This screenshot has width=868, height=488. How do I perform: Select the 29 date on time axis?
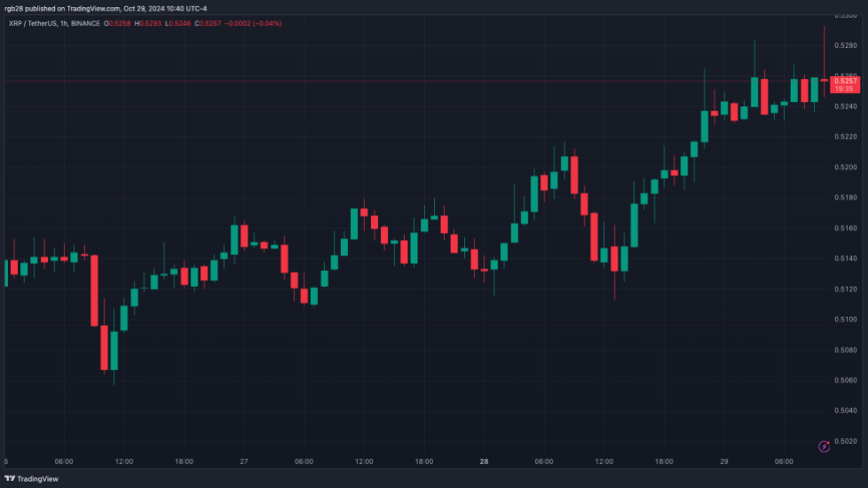724,461
